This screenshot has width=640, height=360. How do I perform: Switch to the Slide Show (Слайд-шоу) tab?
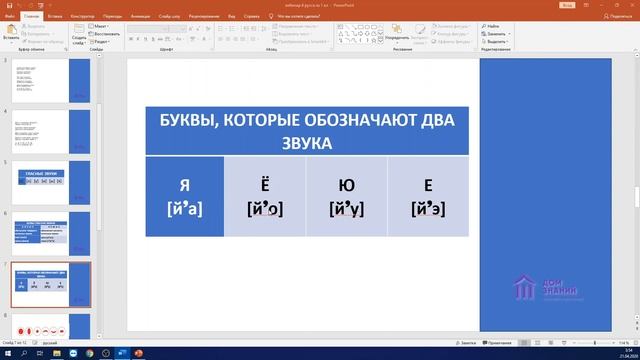(x=169, y=16)
